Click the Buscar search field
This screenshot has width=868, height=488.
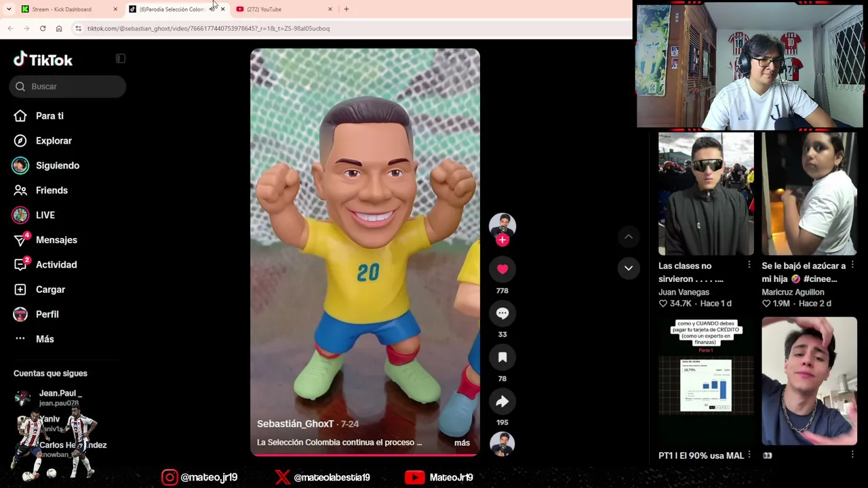click(x=68, y=86)
